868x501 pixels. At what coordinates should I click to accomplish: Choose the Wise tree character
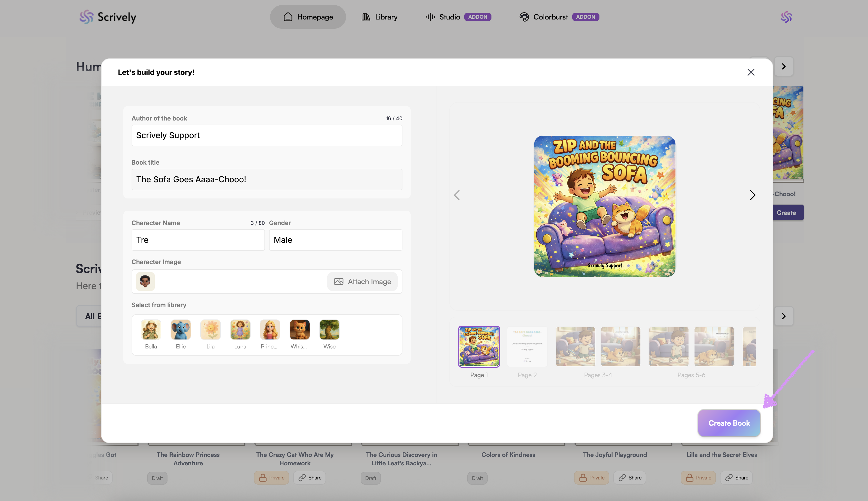(329, 330)
